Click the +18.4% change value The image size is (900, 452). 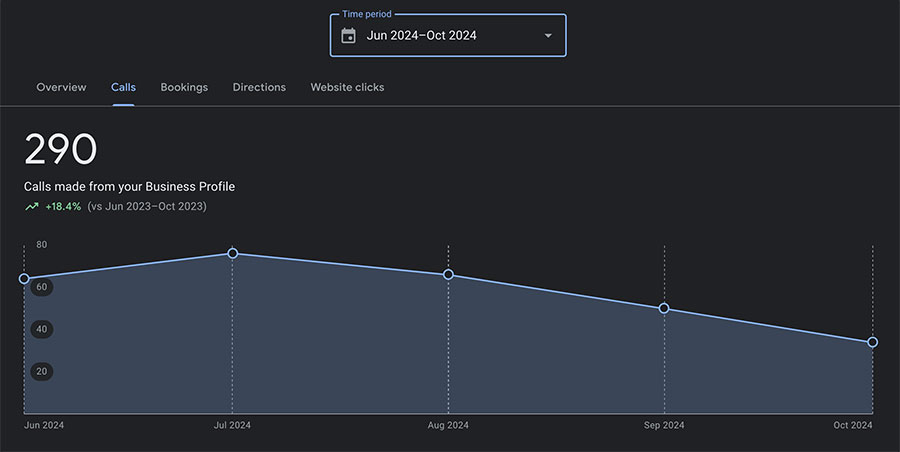(63, 206)
